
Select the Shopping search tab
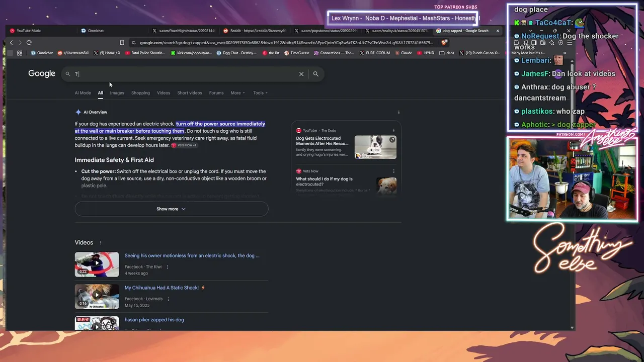click(140, 93)
